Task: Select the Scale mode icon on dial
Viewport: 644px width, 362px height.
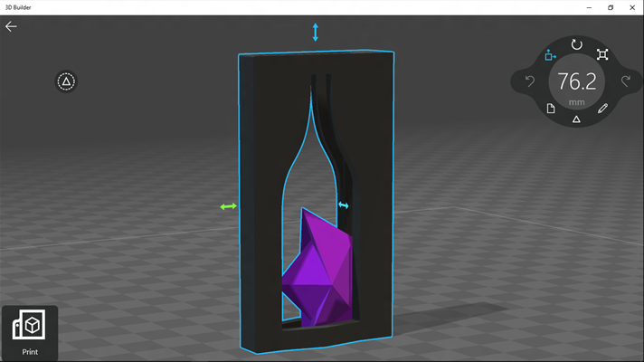Action: (x=602, y=54)
